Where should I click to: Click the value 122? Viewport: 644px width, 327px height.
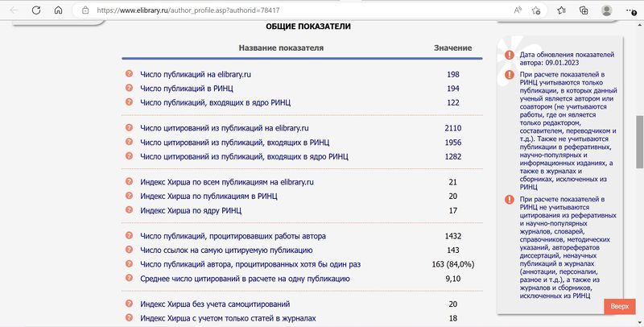[x=453, y=102]
